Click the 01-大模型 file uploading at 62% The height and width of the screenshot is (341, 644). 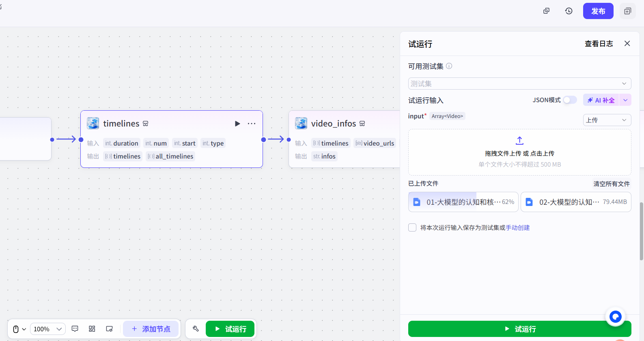click(463, 202)
